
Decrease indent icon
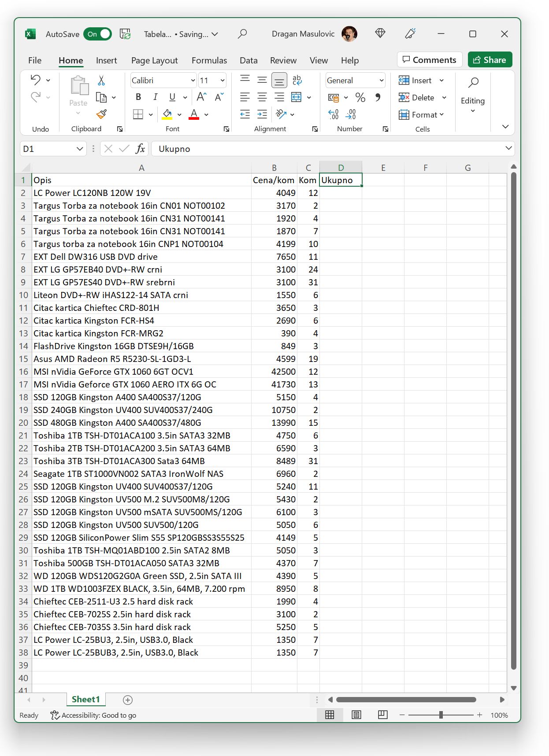[245, 114]
